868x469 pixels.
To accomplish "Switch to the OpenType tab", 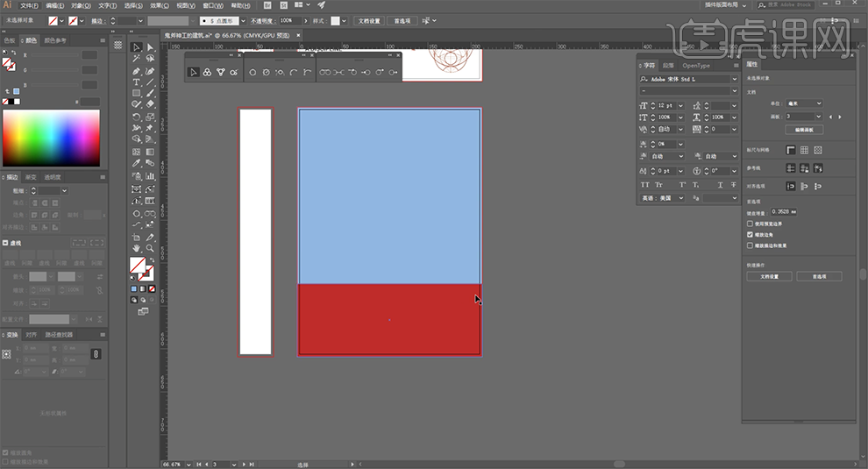I will 696,65.
